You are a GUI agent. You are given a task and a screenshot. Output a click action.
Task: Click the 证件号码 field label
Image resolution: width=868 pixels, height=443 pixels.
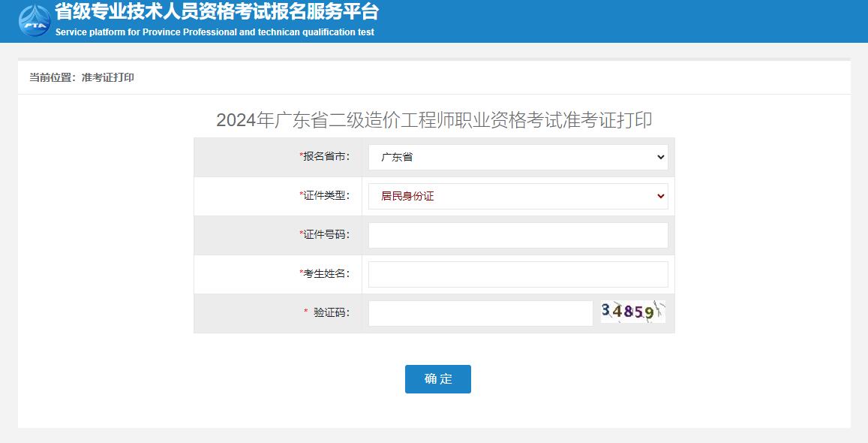tap(325, 235)
